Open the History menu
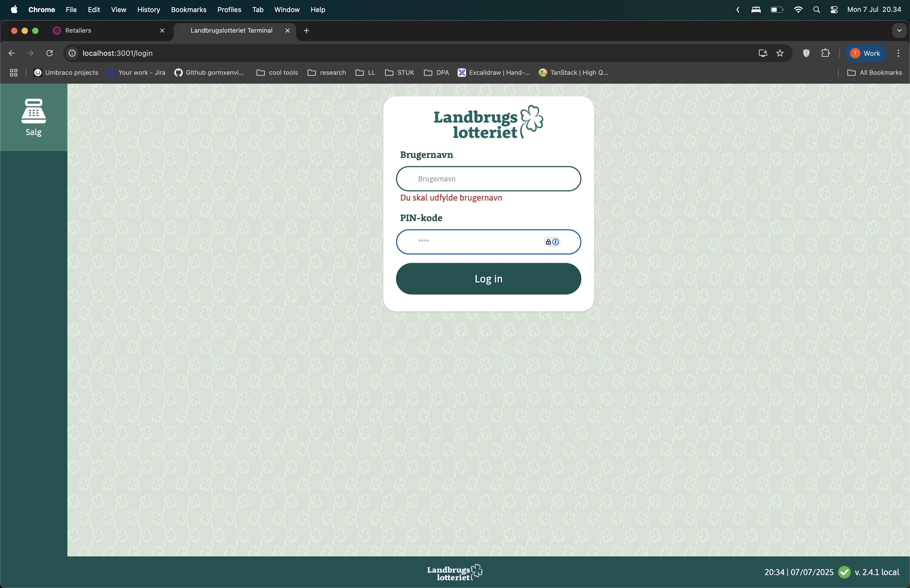 [x=149, y=9]
